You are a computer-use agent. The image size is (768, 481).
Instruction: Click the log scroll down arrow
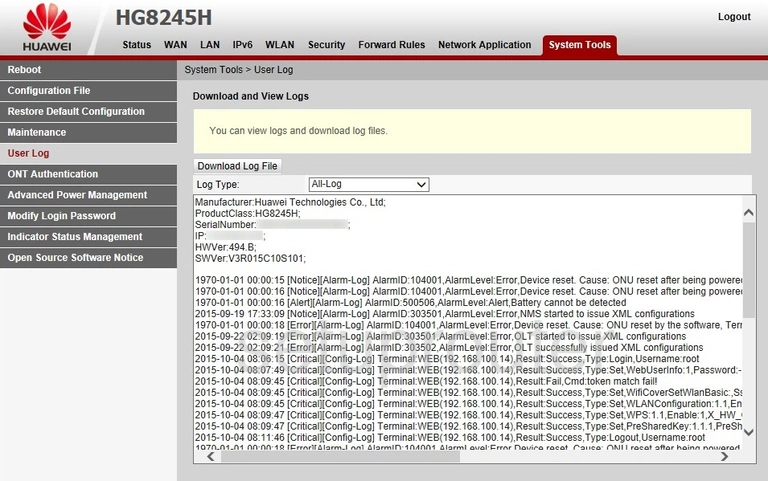(x=748, y=432)
